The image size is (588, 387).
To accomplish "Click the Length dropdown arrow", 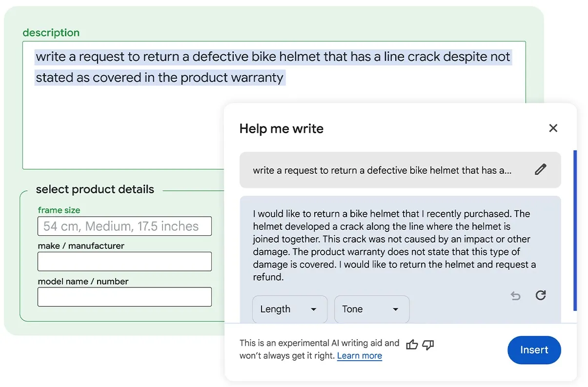I will tap(314, 309).
